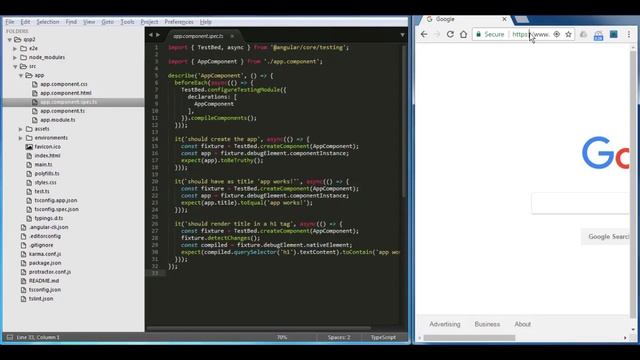
Task: Expand the environments folder
Action: point(21,138)
